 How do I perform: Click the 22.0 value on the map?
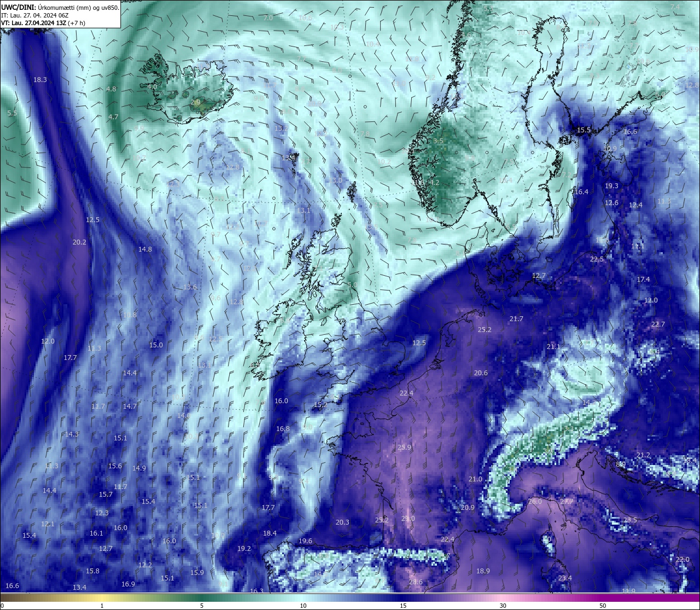pyautogui.click(x=682, y=559)
